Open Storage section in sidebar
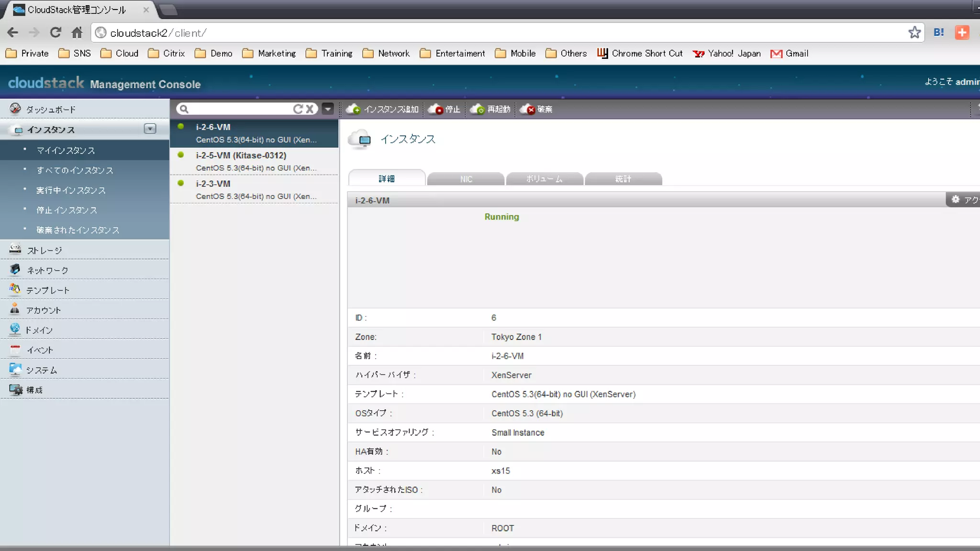980x551 pixels. (44, 250)
